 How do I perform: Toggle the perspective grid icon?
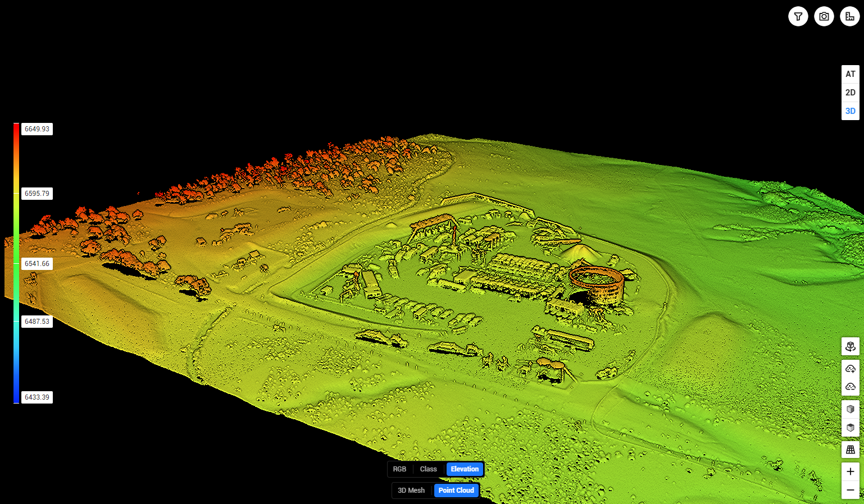(x=850, y=450)
